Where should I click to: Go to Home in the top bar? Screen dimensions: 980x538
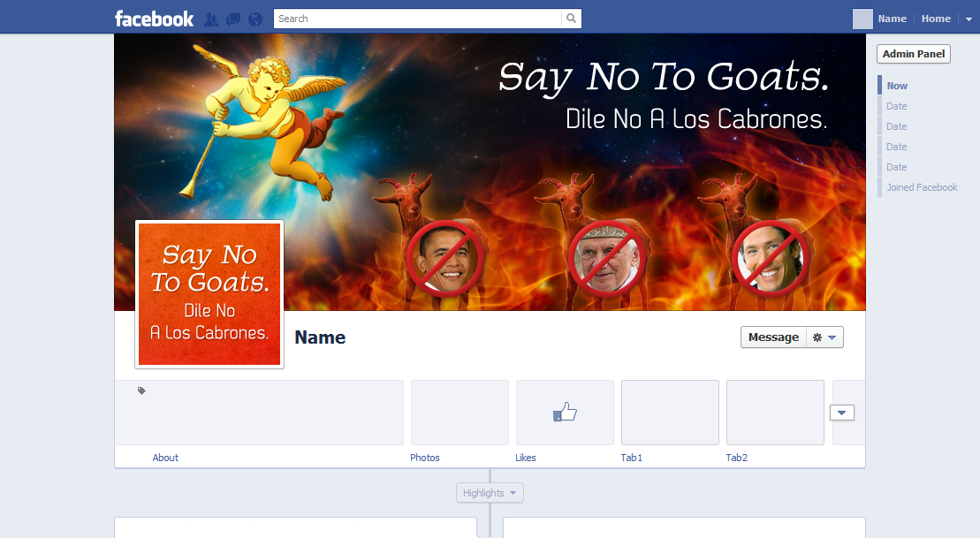pos(936,19)
